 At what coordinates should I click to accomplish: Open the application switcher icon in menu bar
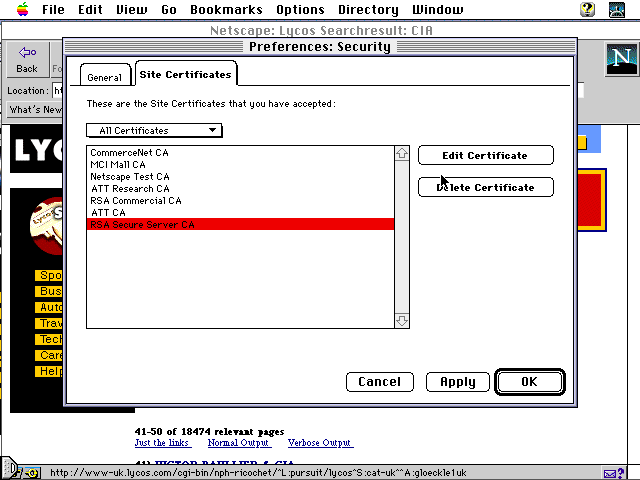(x=617, y=9)
